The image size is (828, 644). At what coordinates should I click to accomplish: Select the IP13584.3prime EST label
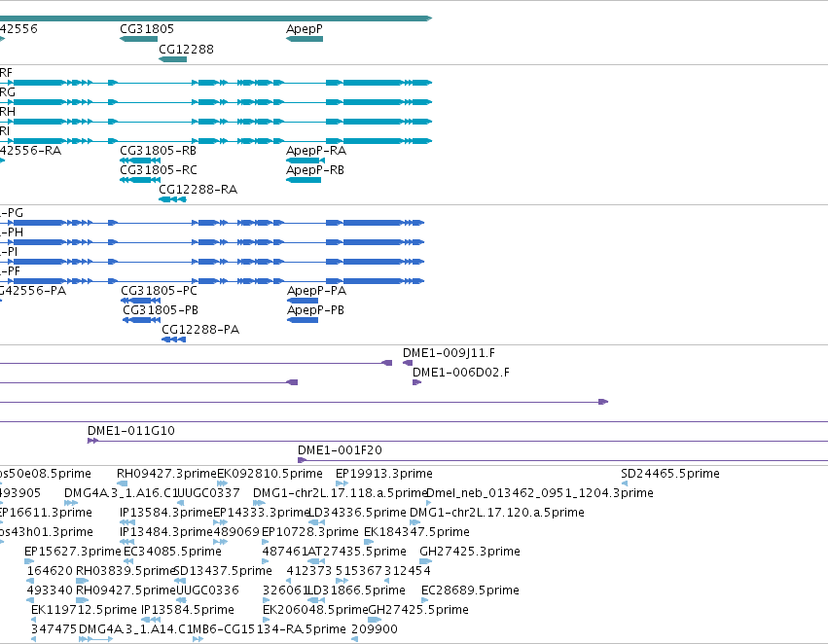[x=166, y=513]
